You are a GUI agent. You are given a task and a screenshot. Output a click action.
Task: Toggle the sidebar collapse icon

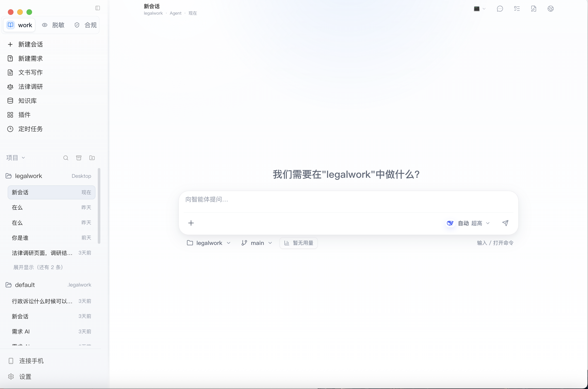(98, 8)
